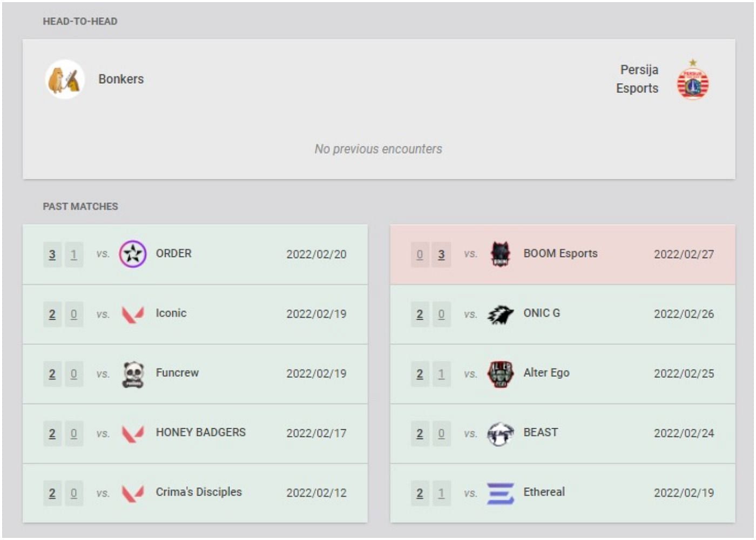Click score 2 in the Ethereal match

pyautogui.click(x=420, y=493)
